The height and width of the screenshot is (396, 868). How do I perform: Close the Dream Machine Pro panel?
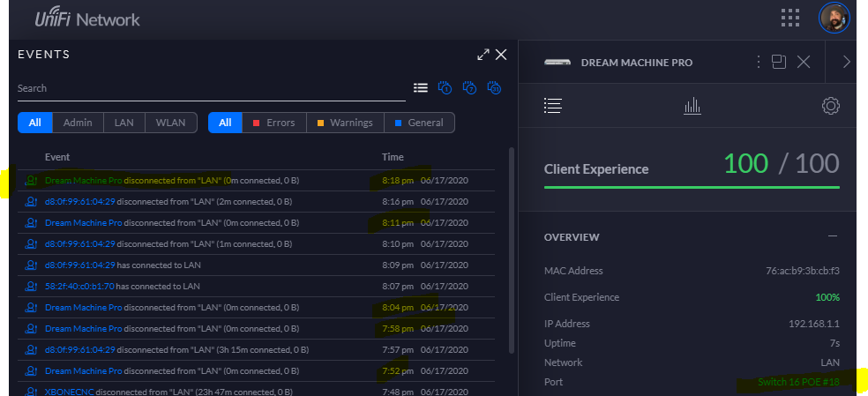click(x=804, y=62)
